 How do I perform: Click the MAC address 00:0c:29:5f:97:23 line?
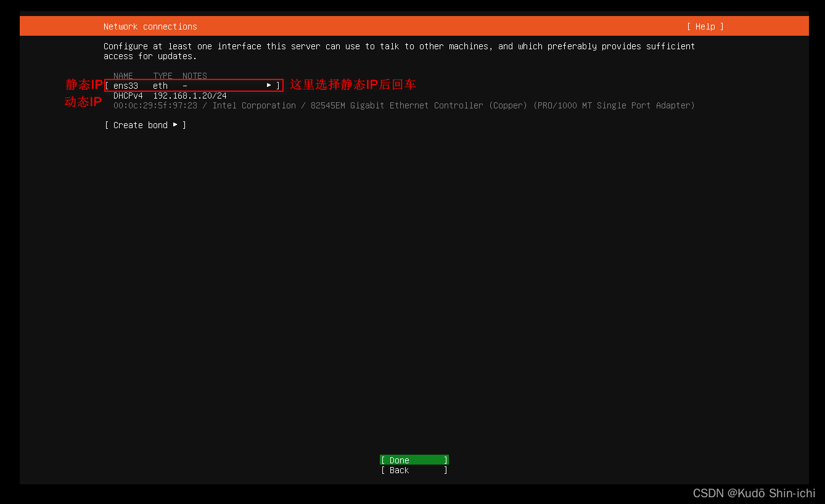[404, 105]
